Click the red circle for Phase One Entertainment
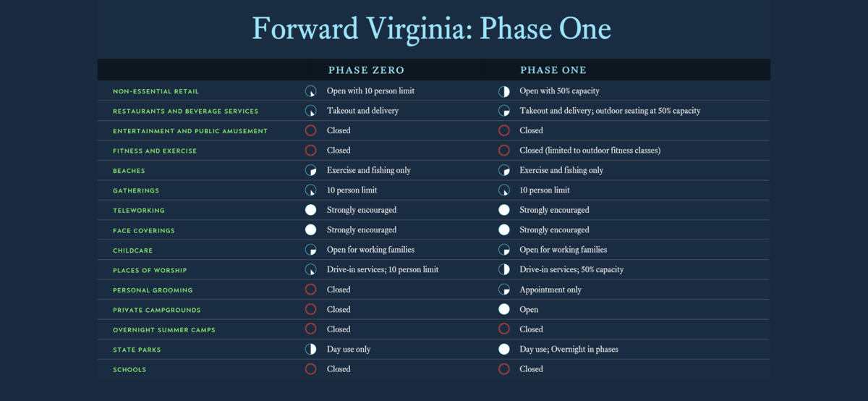Viewport: 868px width, 401px height. pos(504,130)
